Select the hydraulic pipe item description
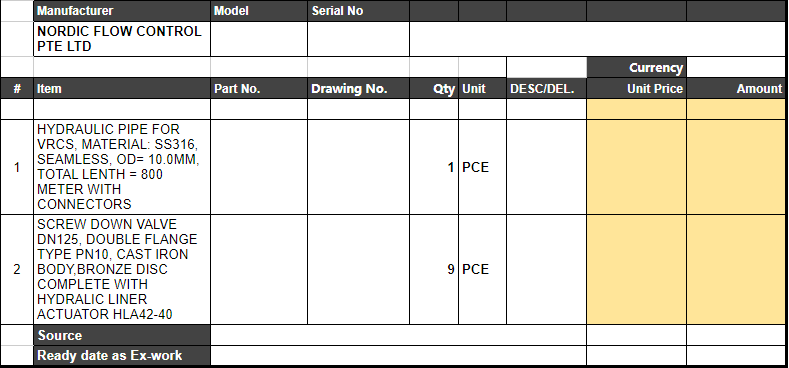The height and width of the screenshot is (368, 789). [122, 167]
